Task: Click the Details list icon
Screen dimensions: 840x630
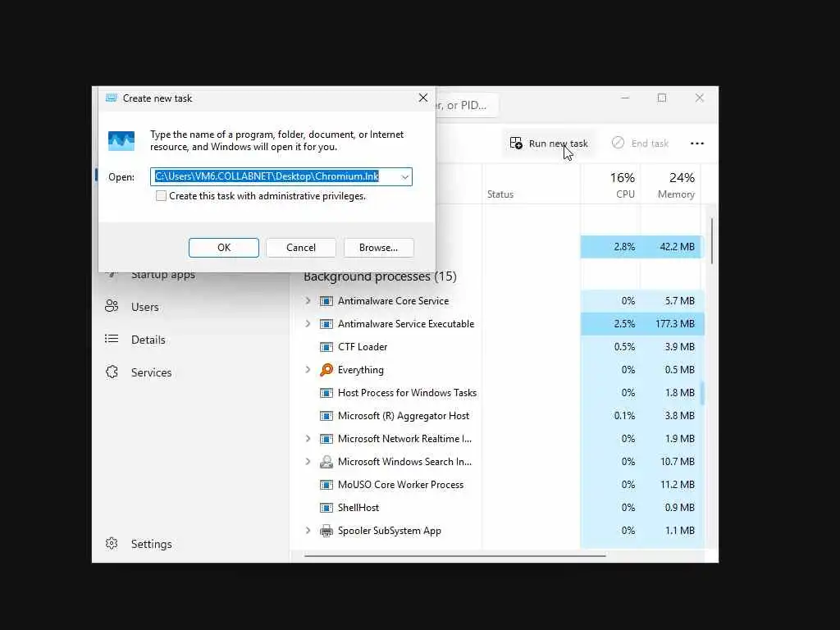Action: tap(112, 339)
